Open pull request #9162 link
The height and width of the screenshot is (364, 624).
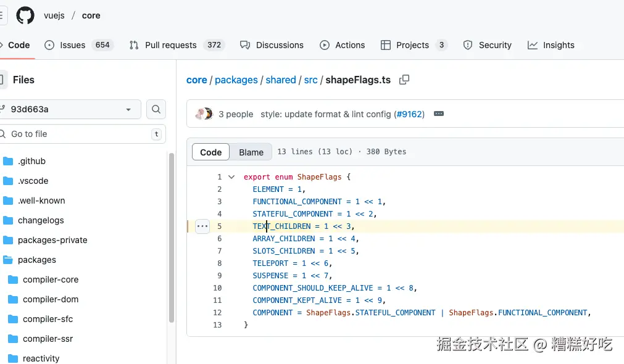(409, 114)
